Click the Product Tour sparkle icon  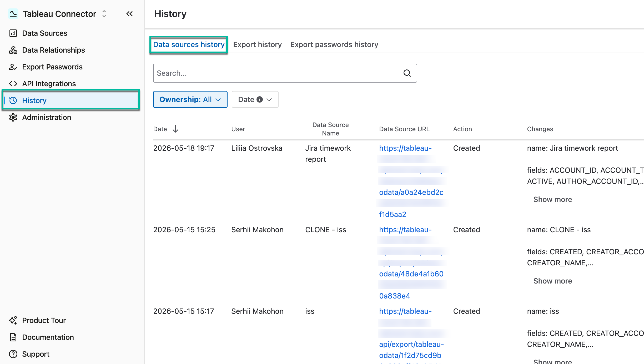point(13,320)
